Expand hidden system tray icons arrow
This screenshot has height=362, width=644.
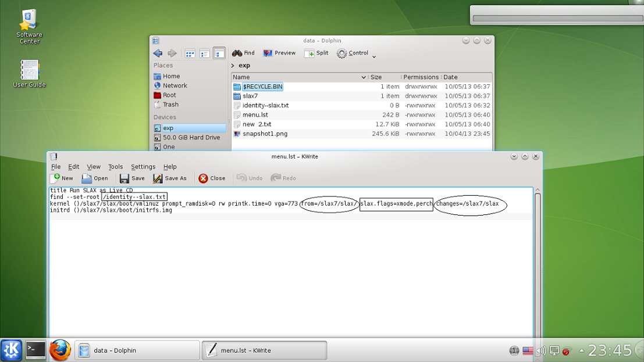tap(582, 350)
